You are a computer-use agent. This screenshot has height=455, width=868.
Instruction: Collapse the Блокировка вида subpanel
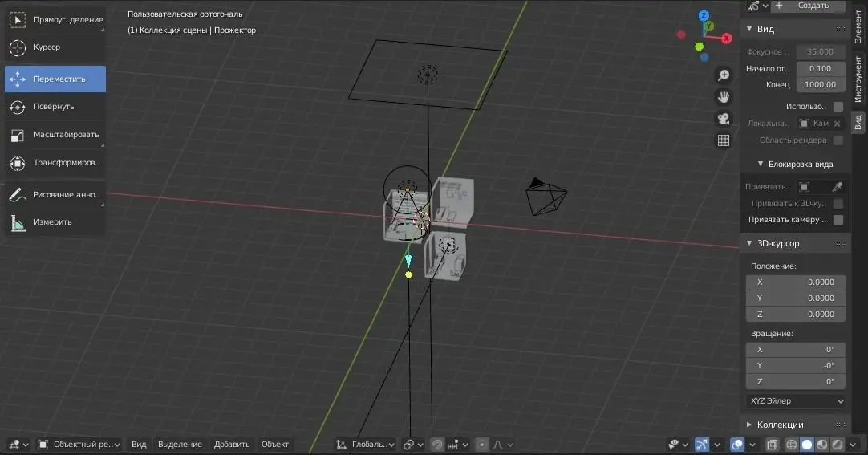click(760, 165)
